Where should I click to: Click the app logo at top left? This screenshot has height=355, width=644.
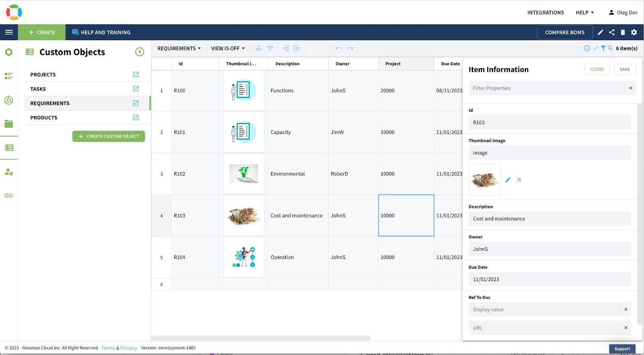tap(14, 12)
